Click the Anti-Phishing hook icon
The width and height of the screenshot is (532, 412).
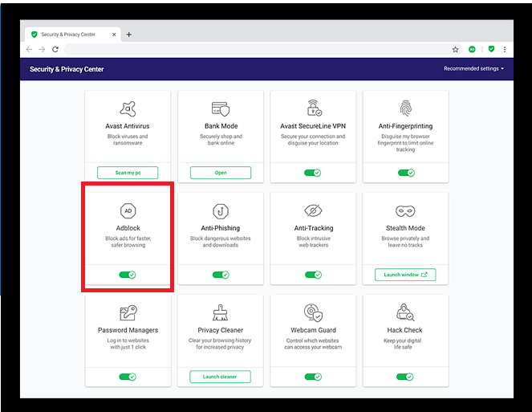coord(221,211)
